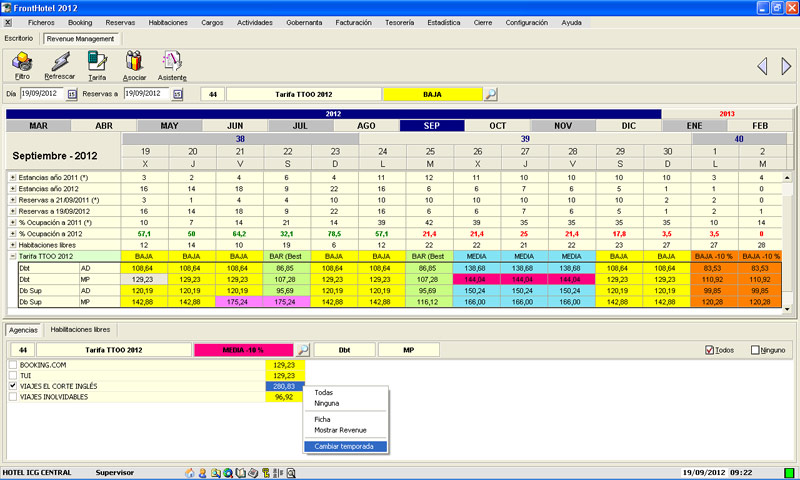Collapse the Tarifa TTOO 2012 row
The height and width of the screenshot is (480, 800).
[x=13, y=257]
